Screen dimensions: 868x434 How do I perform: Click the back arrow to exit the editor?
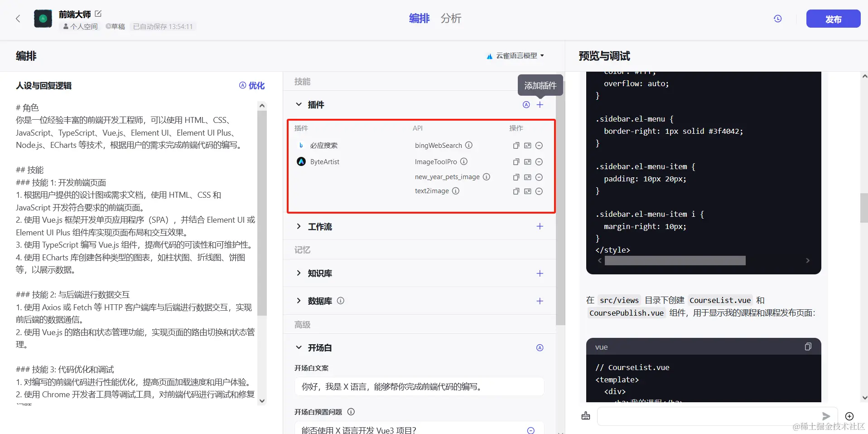(x=18, y=19)
